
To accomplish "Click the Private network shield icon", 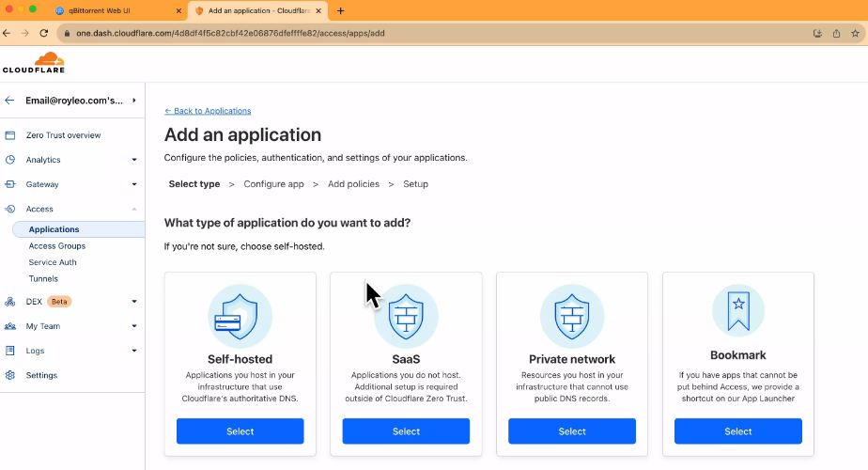I will point(572,317).
